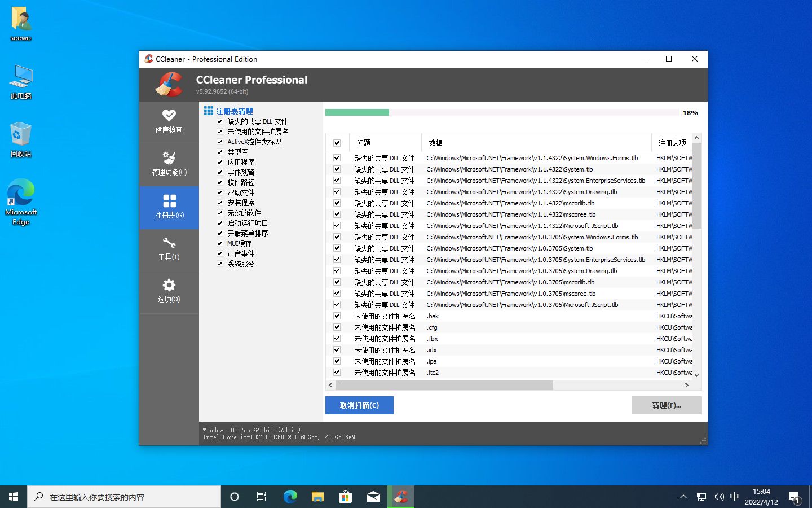Screen dimensions: 812x508
Task: Open the 清理功能(C) custom clean section
Action: click(x=169, y=165)
